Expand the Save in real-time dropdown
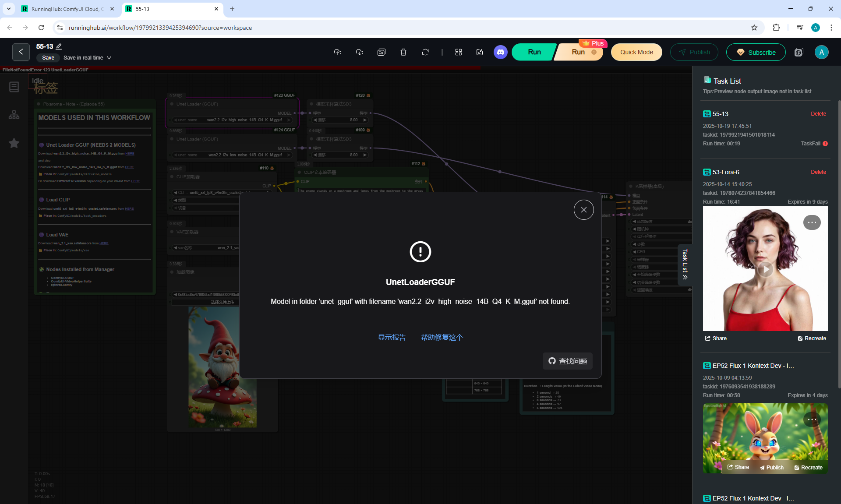Screen dimensions: 841x504 point(109,58)
